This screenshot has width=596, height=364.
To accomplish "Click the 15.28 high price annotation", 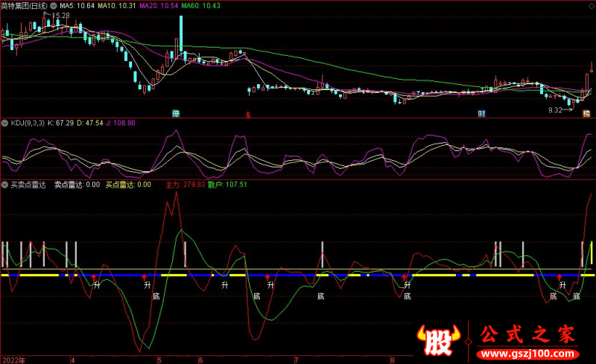I will click(x=61, y=16).
